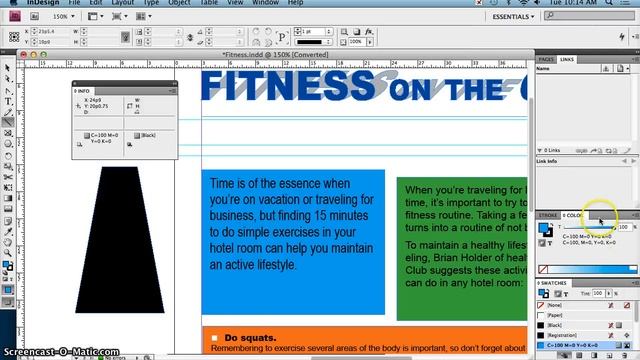The height and width of the screenshot is (360, 640).
Task: Adjust the Color panel T tint slider
Action: click(x=589, y=227)
